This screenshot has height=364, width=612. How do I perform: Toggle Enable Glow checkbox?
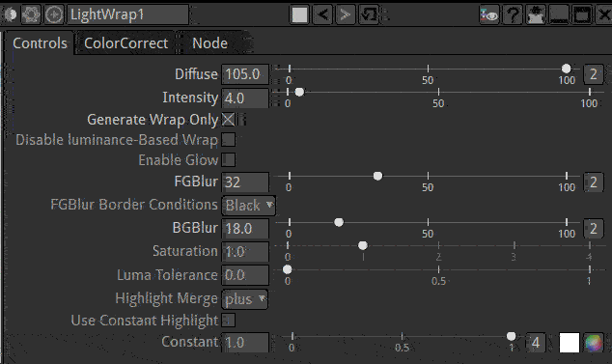(229, 159)
